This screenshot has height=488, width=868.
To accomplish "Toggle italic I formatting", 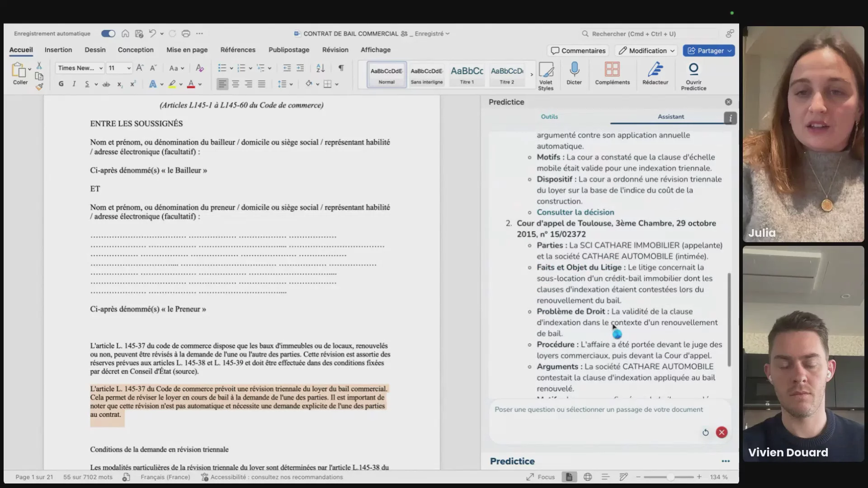I will [x=74, y=84].
